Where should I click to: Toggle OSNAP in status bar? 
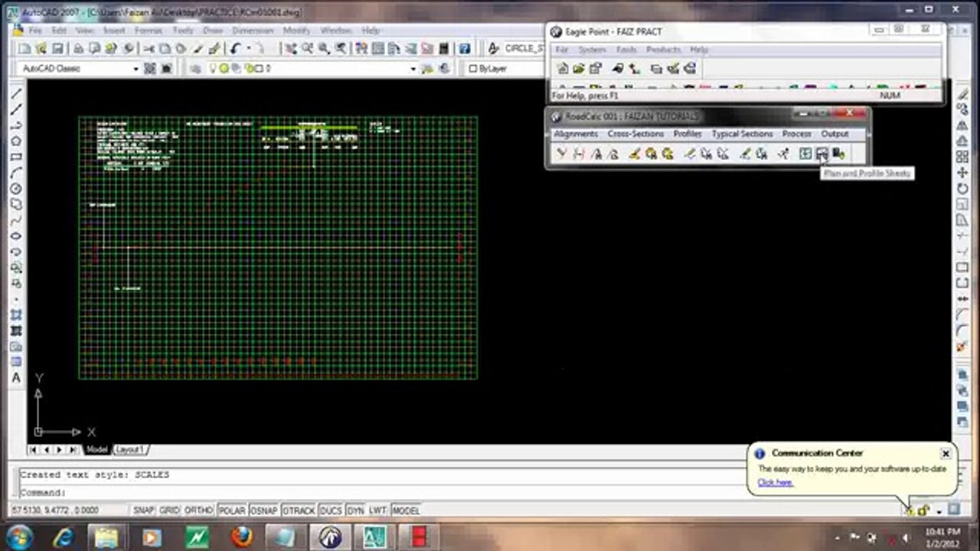tap(264, 510)
